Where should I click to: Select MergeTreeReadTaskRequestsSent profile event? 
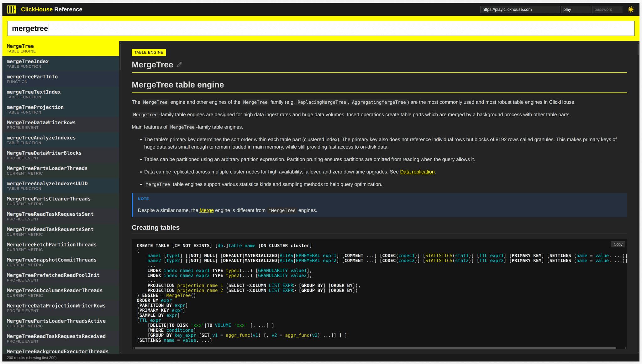(61, 216)
